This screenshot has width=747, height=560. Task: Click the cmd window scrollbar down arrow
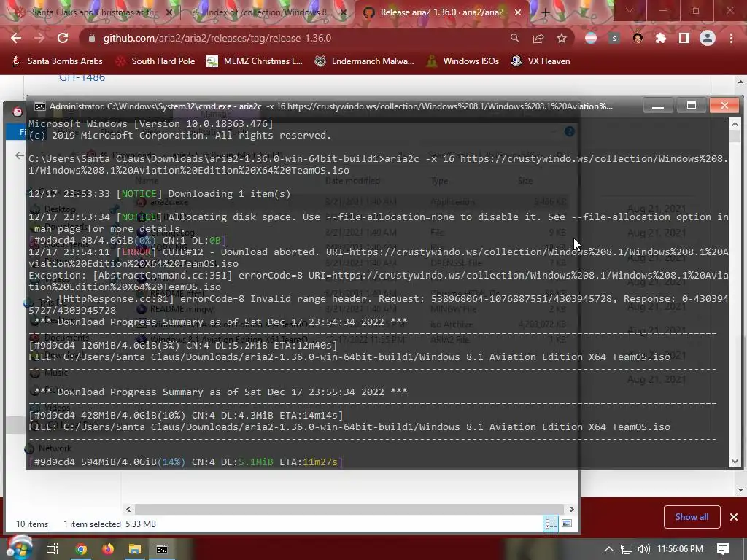pyautogui.click(x=735, y=462)
